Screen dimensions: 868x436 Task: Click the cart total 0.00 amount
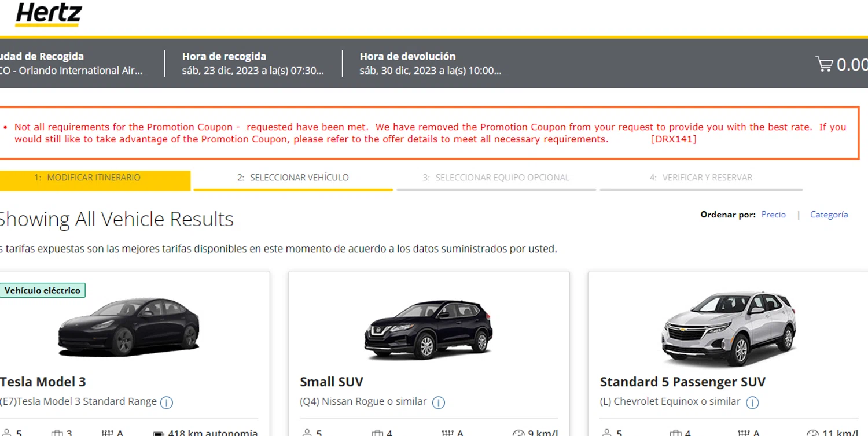click(x=852, y=64)
